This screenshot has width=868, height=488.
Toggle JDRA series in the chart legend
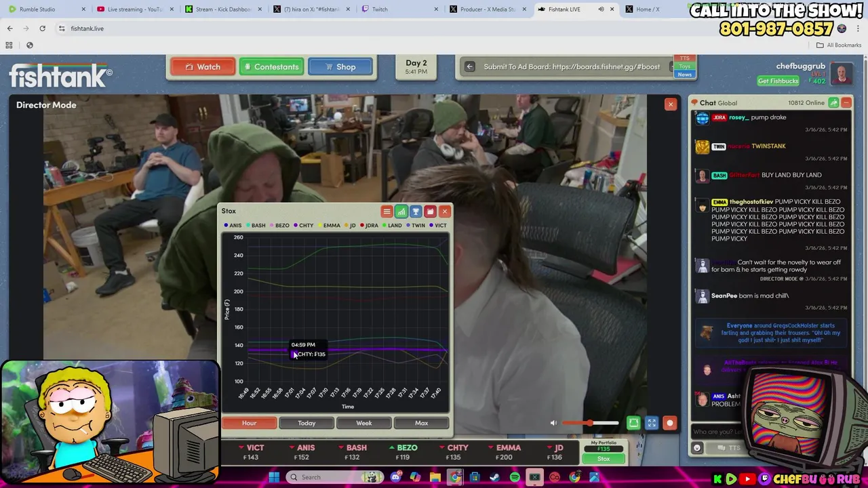pos(369,226)
